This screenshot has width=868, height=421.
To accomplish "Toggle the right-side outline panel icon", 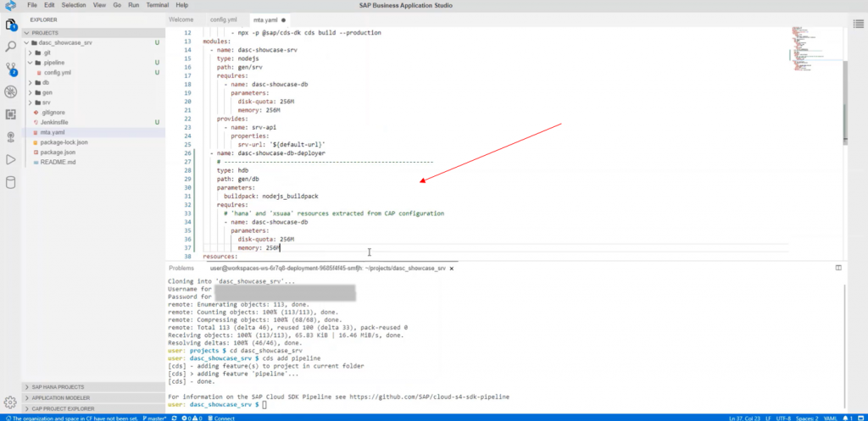I will (858, 23).
